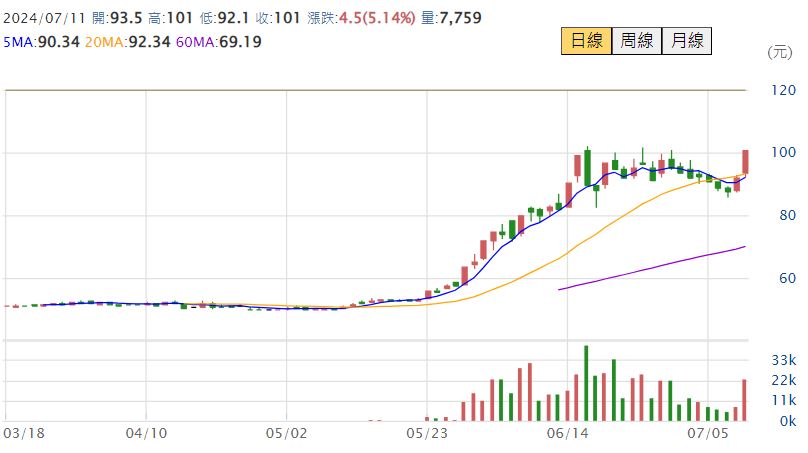Click the 05/02 date axis label

(x=287, y=433)
